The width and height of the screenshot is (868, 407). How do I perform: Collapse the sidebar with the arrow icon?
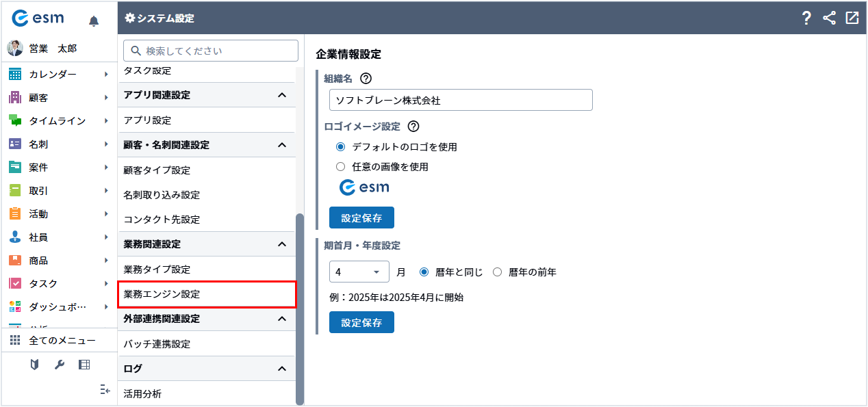(105, 389)
